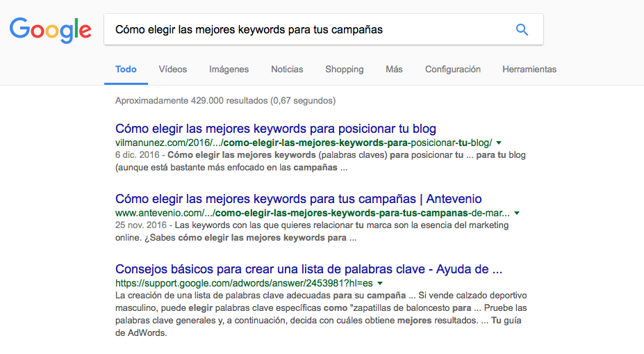Click the blue magnifier search icon
The height and width of the screenshot is (354, 644).
[x=522, y=30]
